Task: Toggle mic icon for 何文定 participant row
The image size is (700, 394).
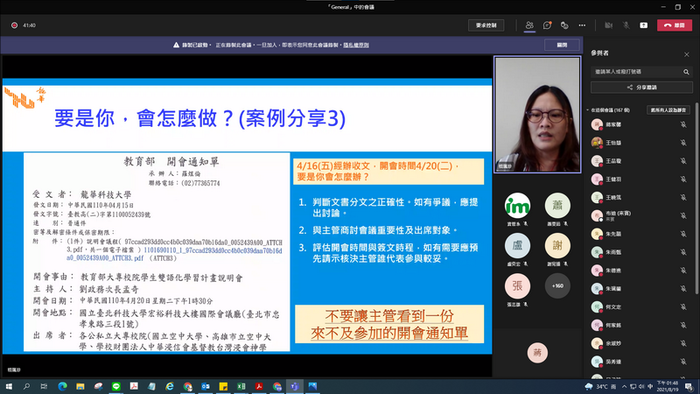Action: (683, 307)
